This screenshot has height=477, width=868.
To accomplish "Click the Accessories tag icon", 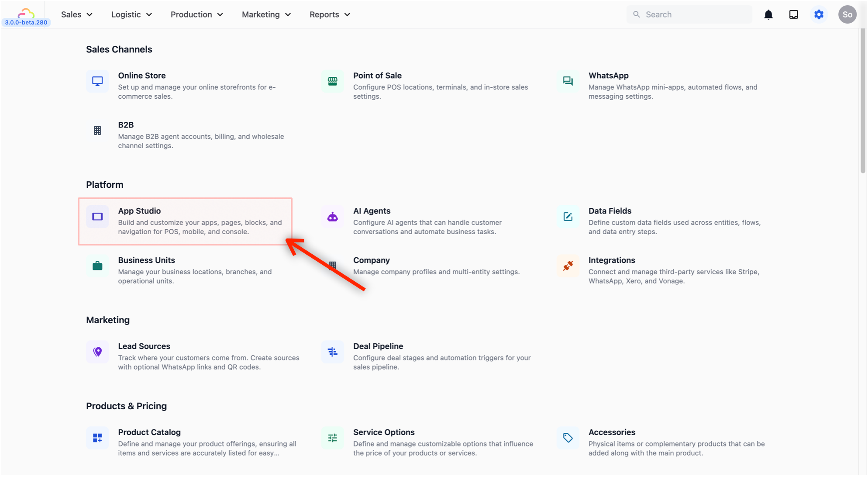I will [568, 438].
